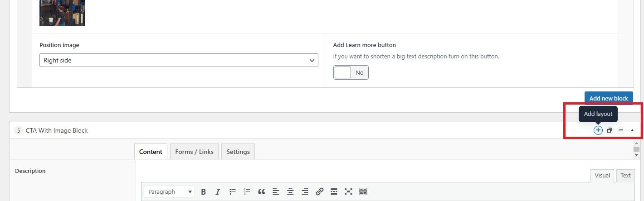644x201 pixels.
Task: Show the editor's extra toolbar row
Action: [363, 191]
